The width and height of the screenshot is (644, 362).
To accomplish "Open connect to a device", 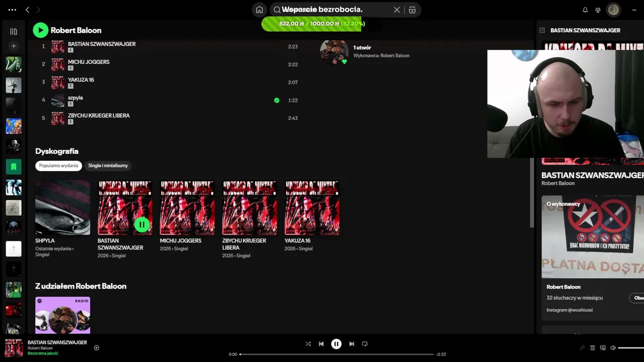I will [603, 348].
